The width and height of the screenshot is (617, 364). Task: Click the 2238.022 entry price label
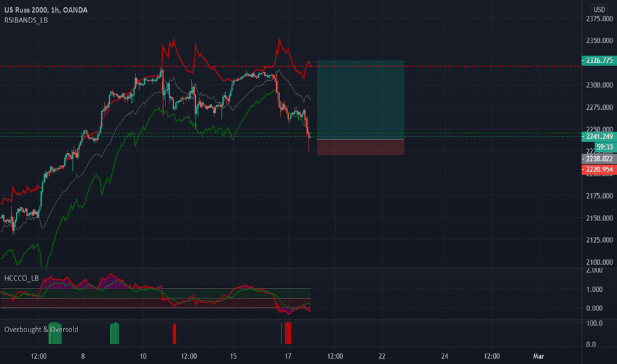[599, 159]
